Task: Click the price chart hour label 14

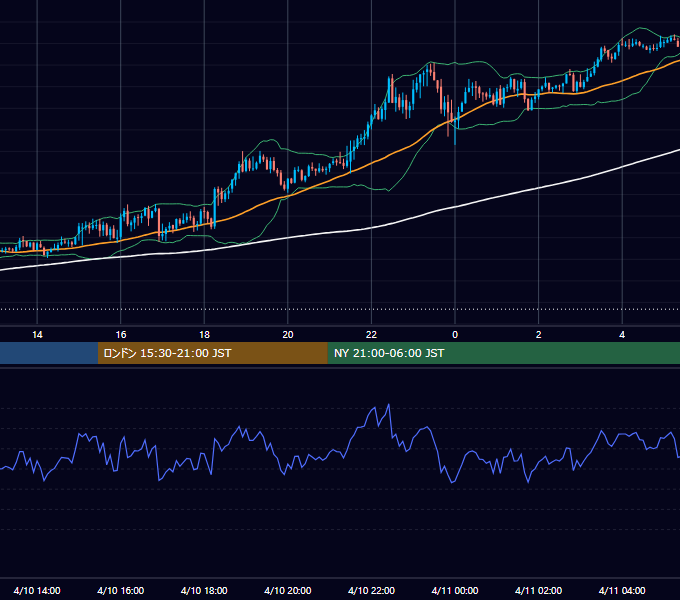Action: coord(37,335)
